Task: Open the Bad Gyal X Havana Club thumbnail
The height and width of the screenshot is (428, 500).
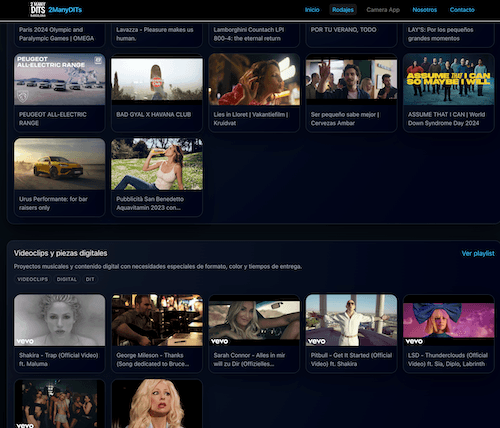Action: (157, 79)
